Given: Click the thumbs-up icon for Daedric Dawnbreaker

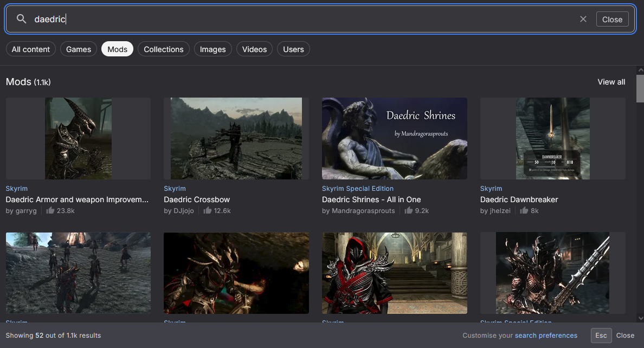Looking at the screenshot, I should (x=524, y=210).
